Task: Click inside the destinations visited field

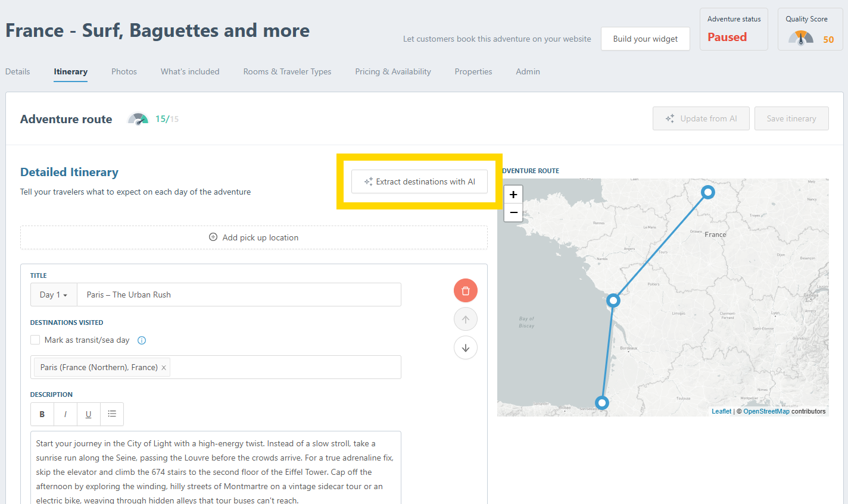Action: point(216,367)
